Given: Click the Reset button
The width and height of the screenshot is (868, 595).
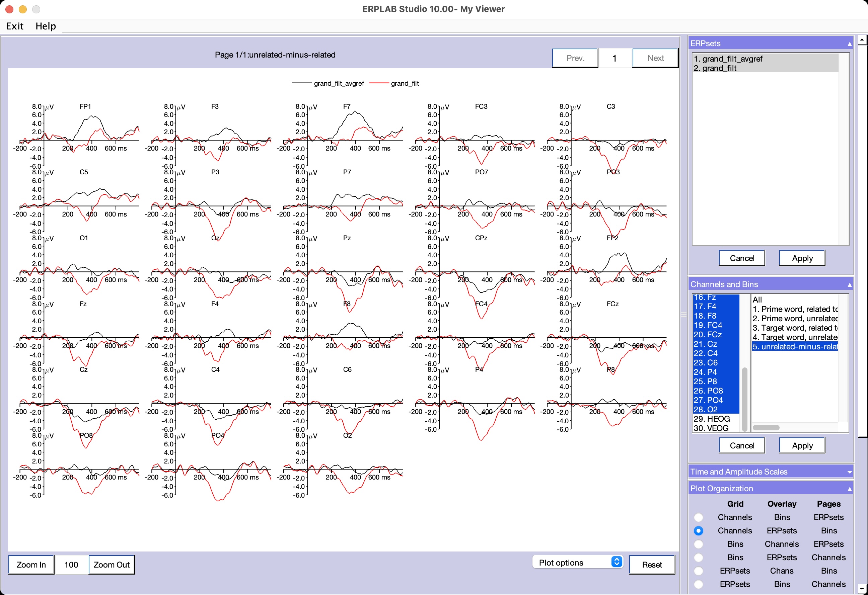Looking at the screenshot, I should coord(652,565).
